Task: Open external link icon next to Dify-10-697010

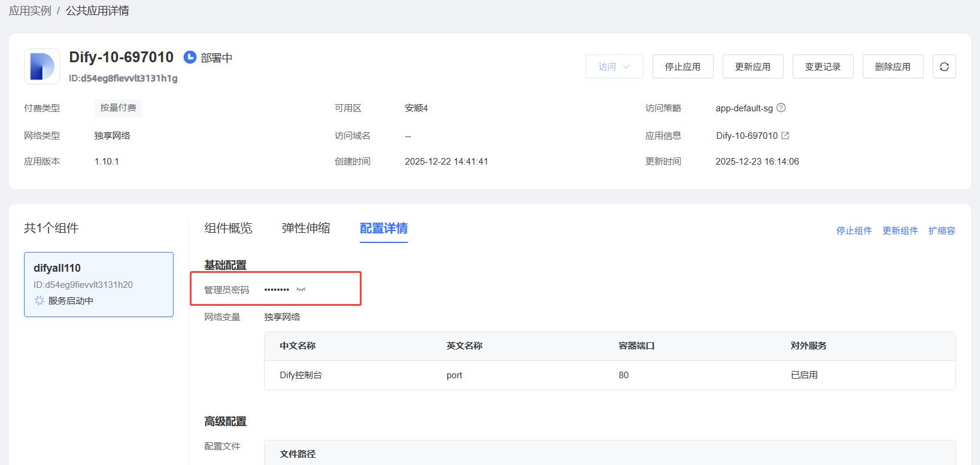Action: (x=785, y=136)
